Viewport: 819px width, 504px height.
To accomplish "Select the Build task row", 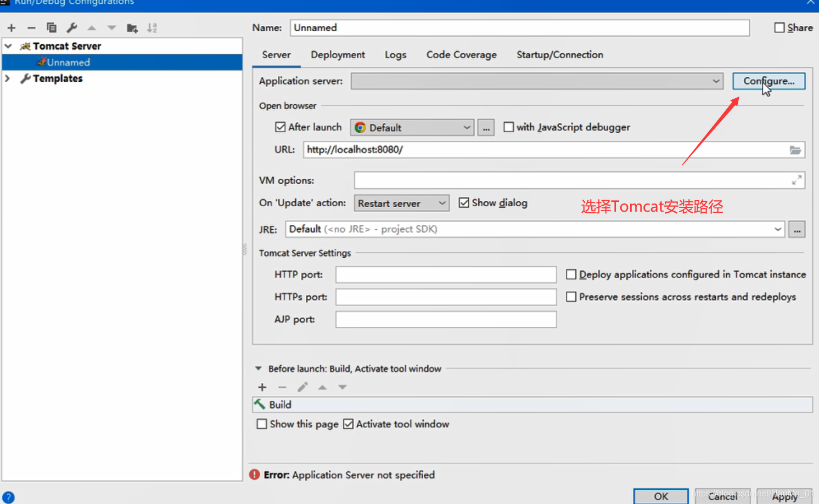I will [532, 404].
